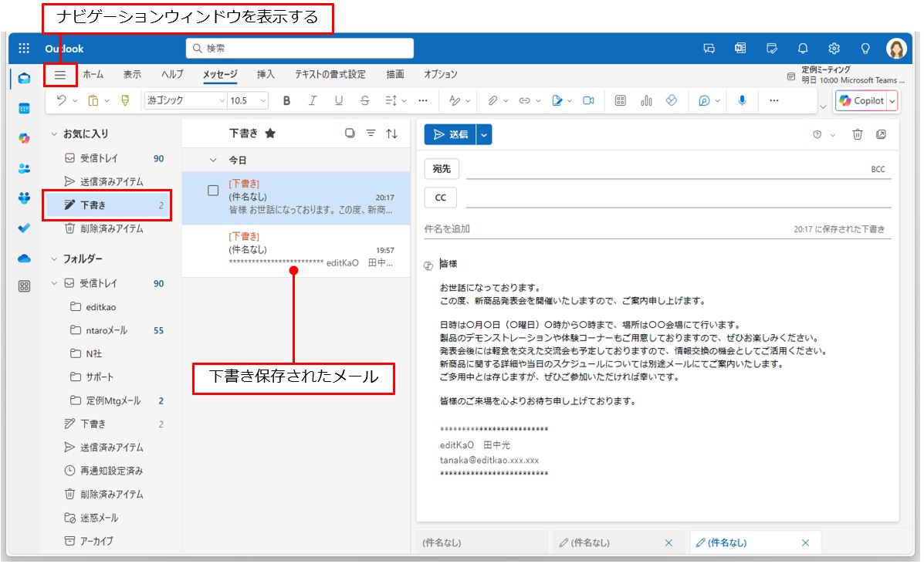The height and width of the screenshot is (564, 924).
Task: Open the 19:57 draft message
Action: coord(296,250)
